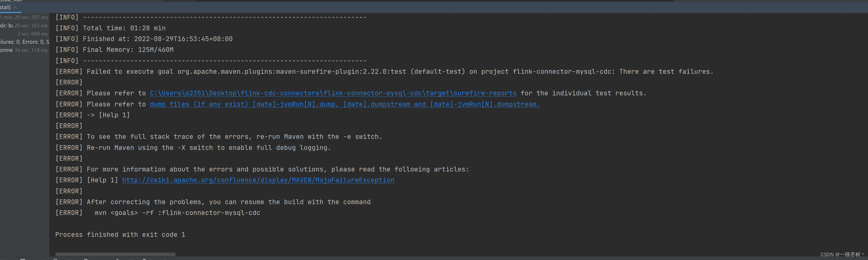
Task: Select the 20 sec, 183 ms build entry
Action: pyautogui.click(x=24, y=26)
